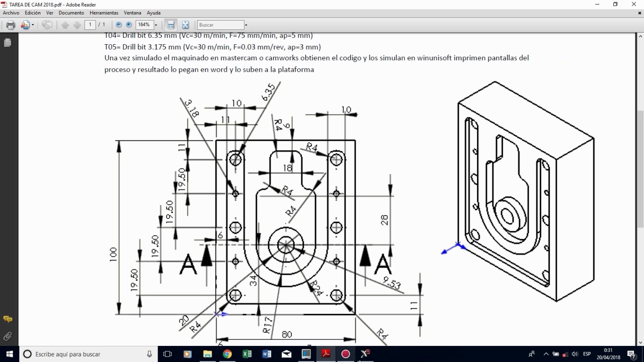Open the Mail app in the taskbar
Viewport: 644px width, 362px height.
coord(286,354)
